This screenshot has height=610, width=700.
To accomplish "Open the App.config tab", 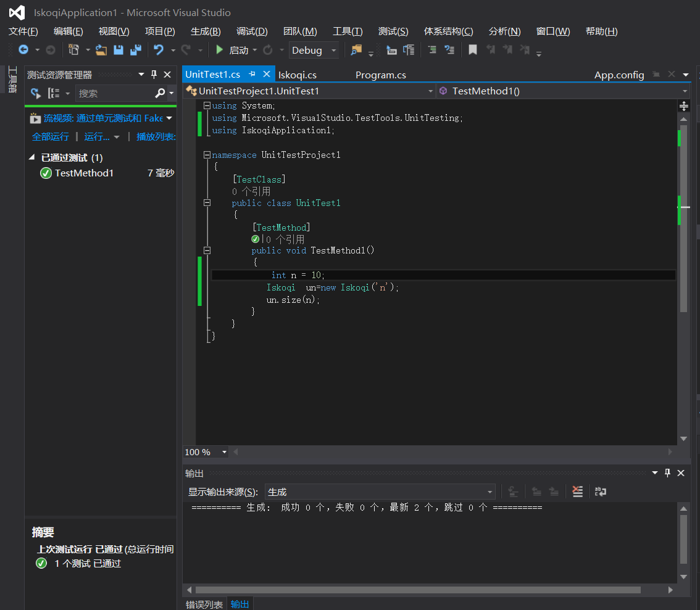I will pyautogui.click(x=619, y=75).
